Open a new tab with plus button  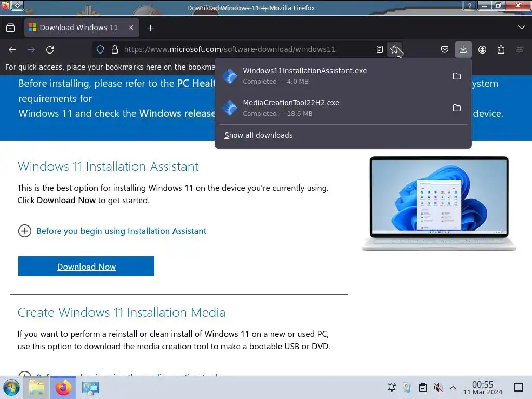[150, 28]
